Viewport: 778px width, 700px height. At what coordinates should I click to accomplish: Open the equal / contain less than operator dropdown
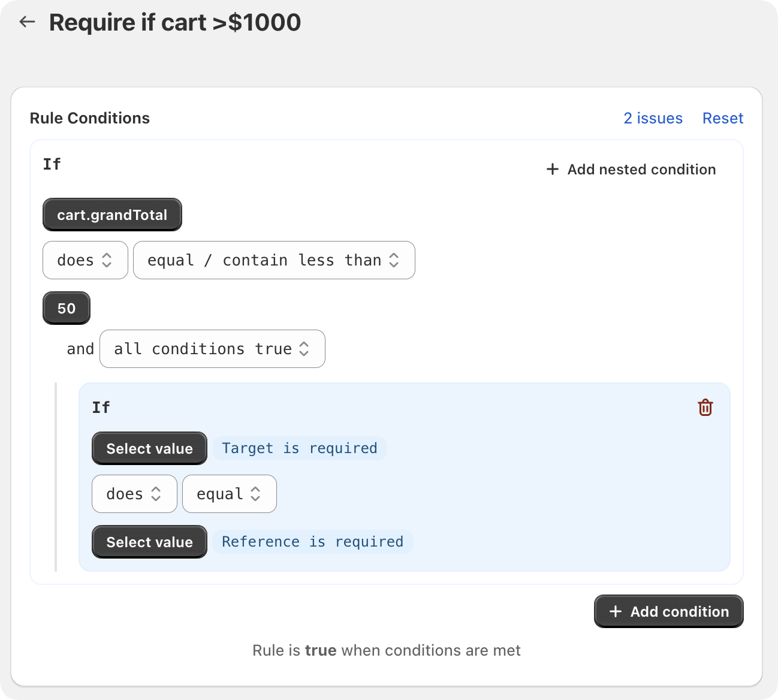coord(274,260)
